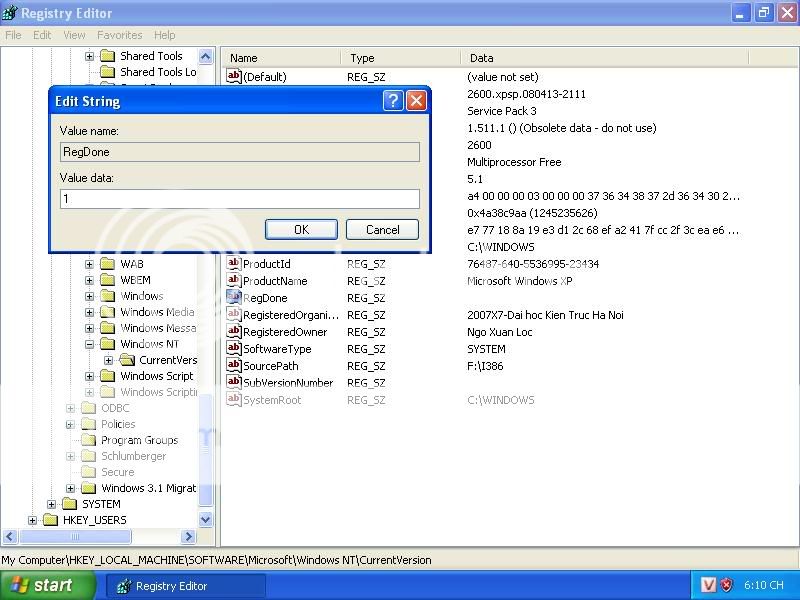This screenshot has width=800, height=600.
Task: Expand the CurrentVersion tree node
Action: (x=108, y=360)
